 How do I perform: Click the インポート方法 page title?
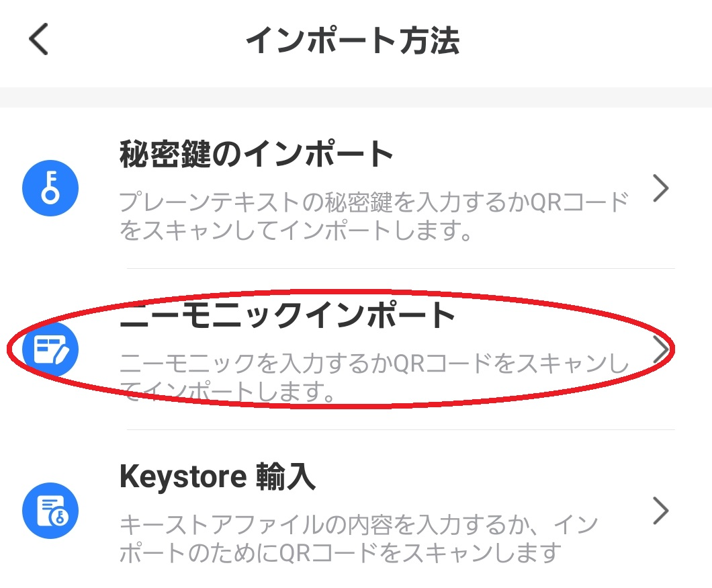353,40
